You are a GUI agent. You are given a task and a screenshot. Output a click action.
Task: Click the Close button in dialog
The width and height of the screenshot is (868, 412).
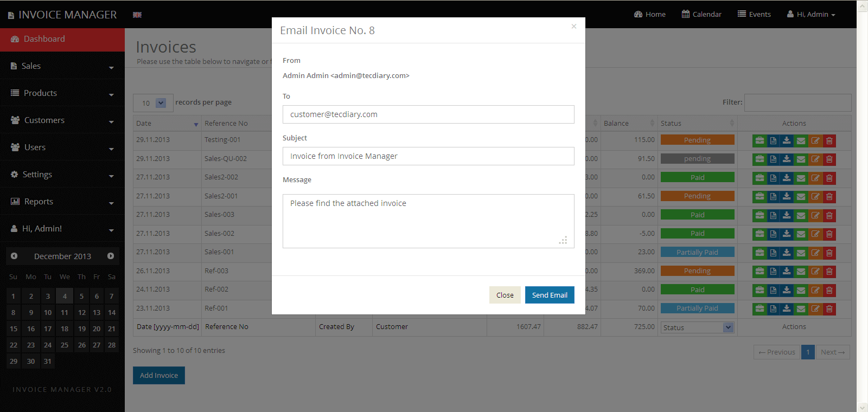505,295
